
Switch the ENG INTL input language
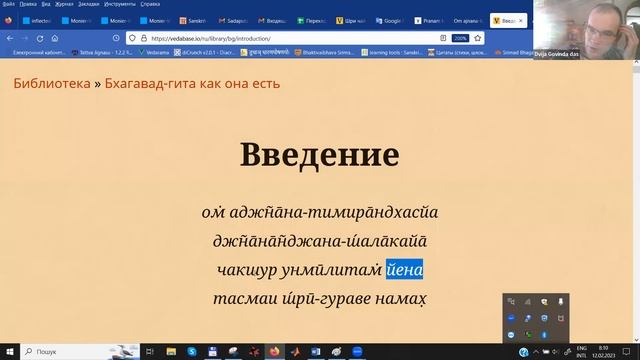pos(582,352)
